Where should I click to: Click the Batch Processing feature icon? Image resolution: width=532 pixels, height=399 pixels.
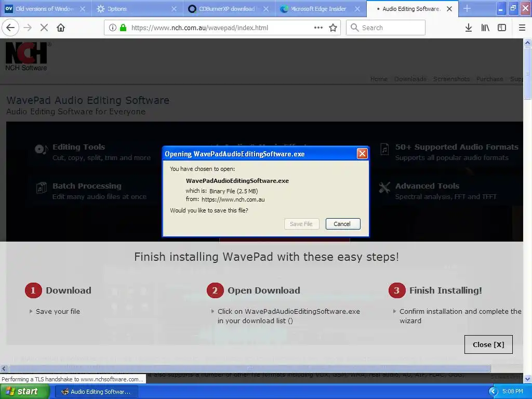pos(42,188)
